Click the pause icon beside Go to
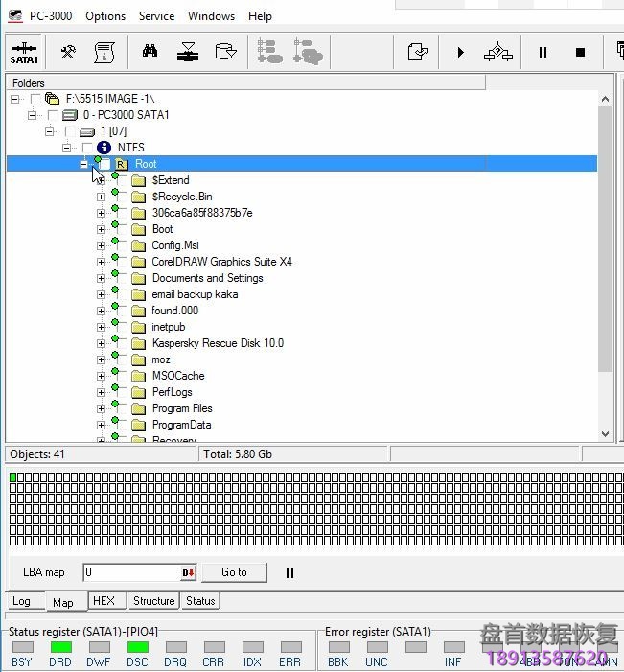This screenshot has height=672, width=624. [x=289, y=572]
